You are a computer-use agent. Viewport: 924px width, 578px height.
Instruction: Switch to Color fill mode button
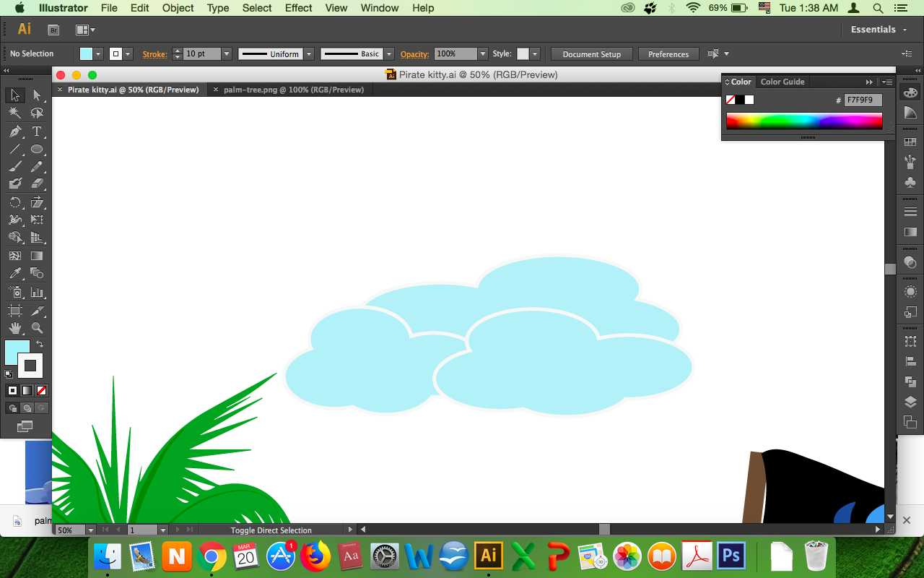[x=12, y=390]
